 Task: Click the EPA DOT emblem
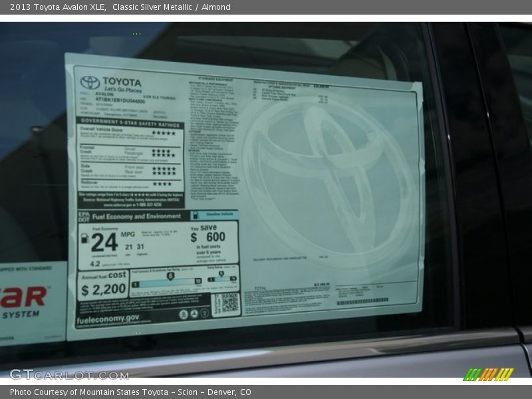(84, 215)
